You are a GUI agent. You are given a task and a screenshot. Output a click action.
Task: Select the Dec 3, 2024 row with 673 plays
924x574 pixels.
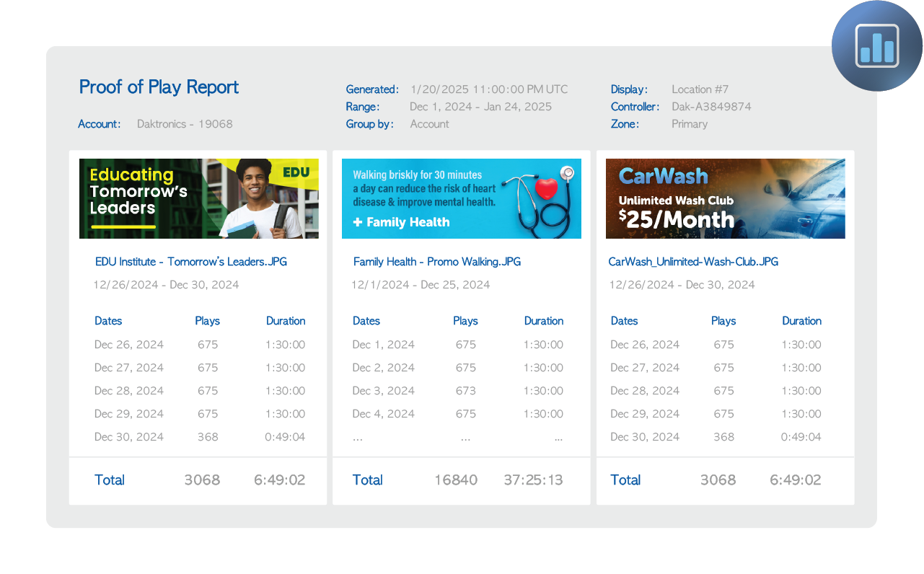click(457, 391)
